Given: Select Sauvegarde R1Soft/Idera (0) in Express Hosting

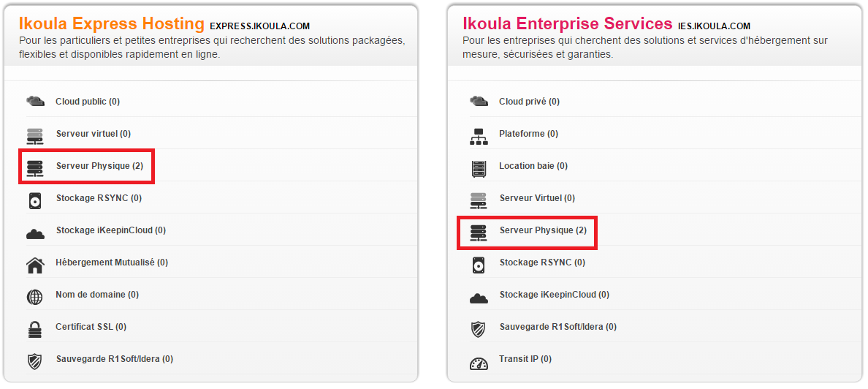Looking at the screenshot, I should [115, 359].
